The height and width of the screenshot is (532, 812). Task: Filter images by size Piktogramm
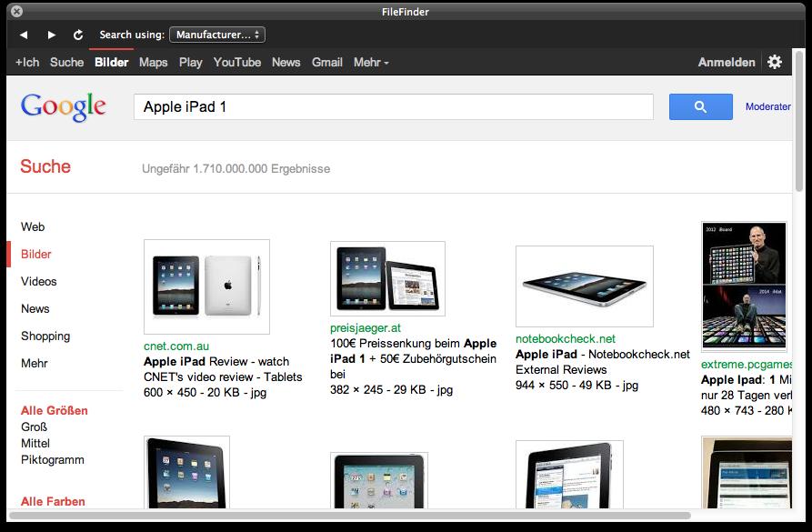(x=53, y=460)
